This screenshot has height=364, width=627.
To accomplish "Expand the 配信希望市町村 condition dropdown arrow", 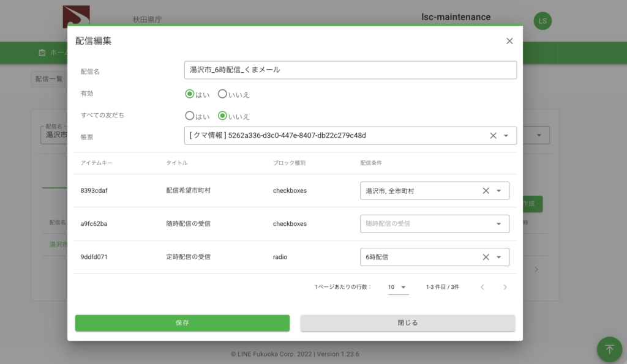I will 498,191.
